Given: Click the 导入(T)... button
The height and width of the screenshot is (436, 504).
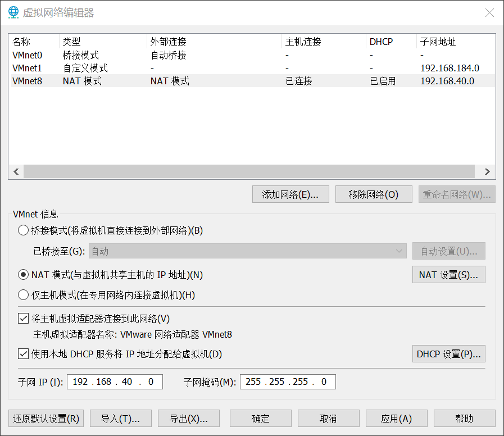Looking at the screenshot, I should pos(121,419).
